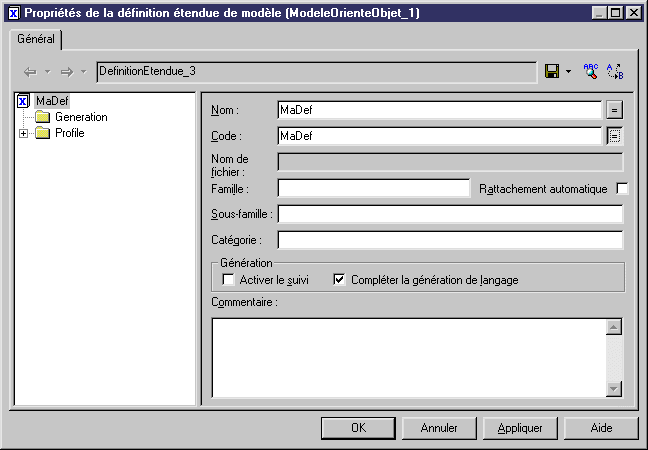Select the Generation folder in tree

(x=80, y=117)
